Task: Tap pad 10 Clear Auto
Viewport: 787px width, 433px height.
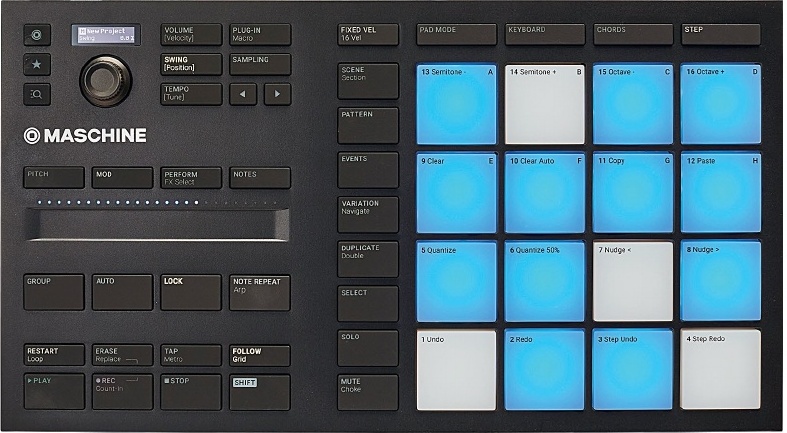Action: 545,193
